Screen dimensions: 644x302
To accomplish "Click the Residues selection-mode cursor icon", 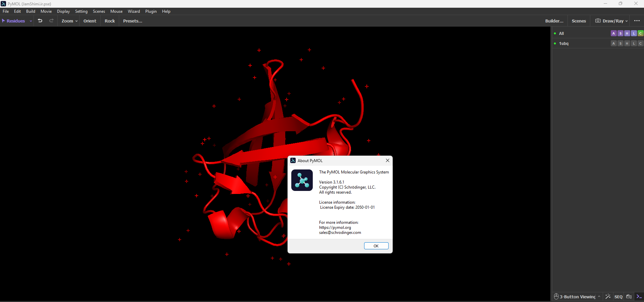I will [x=3, y=21].
